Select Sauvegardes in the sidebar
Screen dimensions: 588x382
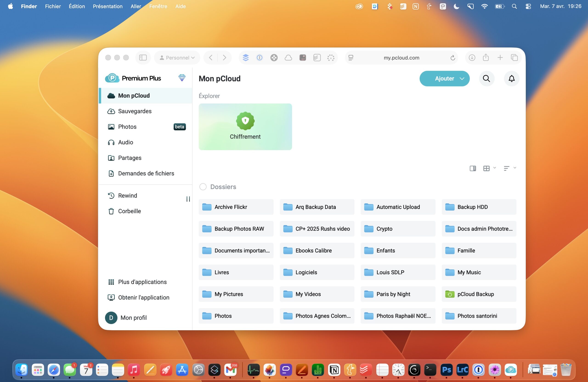(135, 111)
